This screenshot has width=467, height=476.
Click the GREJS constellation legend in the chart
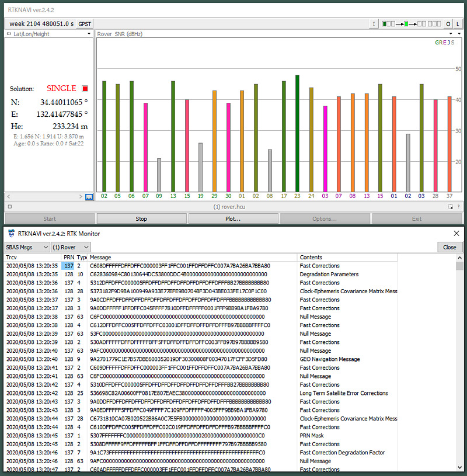pos(445,43)
